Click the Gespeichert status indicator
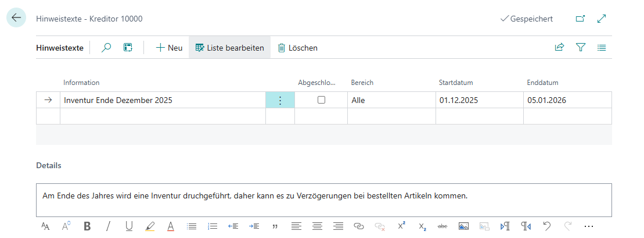 [x=527, y=19]
